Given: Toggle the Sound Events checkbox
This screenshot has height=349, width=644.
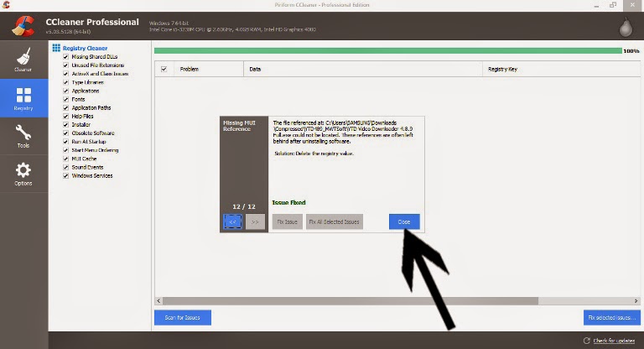Looking at the screenshot, I should (x=65, y=167).
